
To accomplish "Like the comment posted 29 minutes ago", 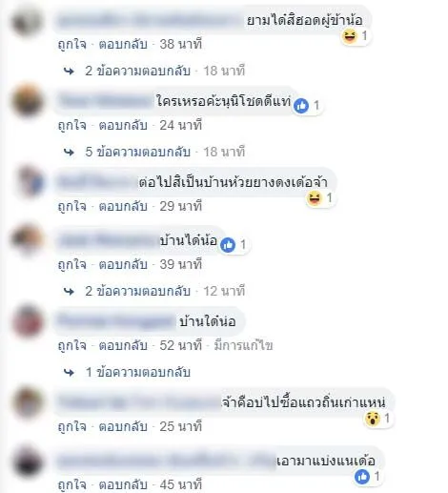I will pyautogui.click(x=72, y=206).
